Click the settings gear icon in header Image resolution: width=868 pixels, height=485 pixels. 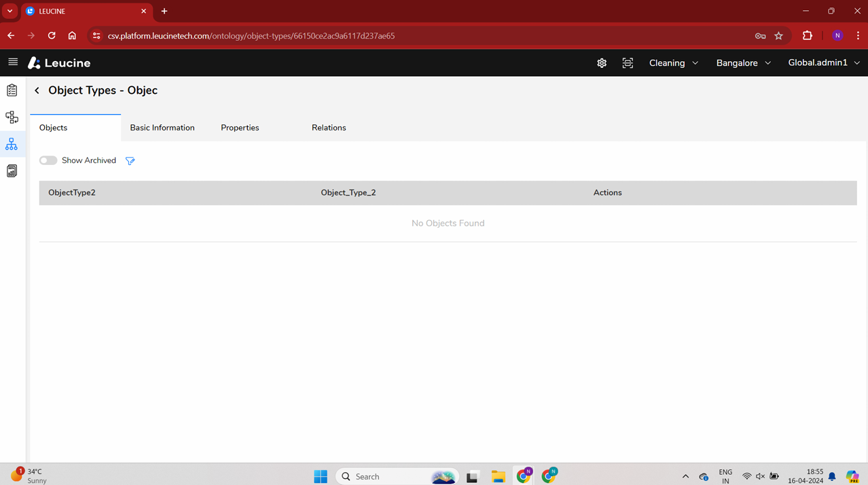pos(602,63)
